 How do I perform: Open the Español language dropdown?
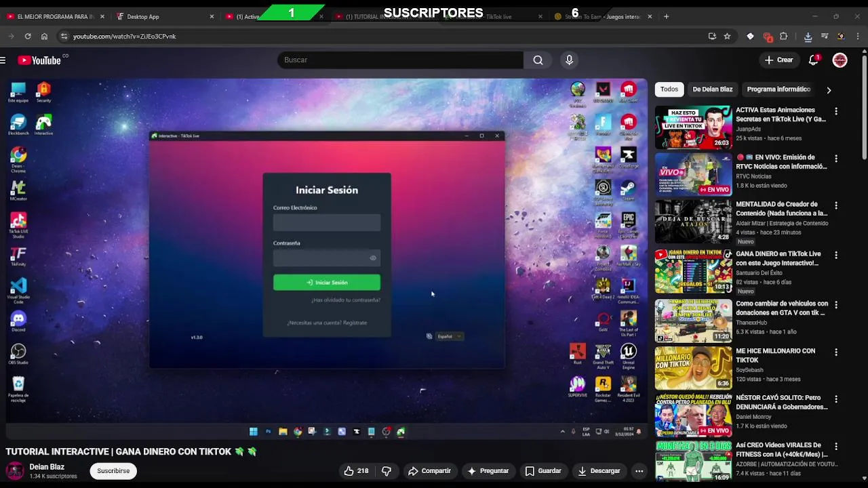(x=450, y=336)
